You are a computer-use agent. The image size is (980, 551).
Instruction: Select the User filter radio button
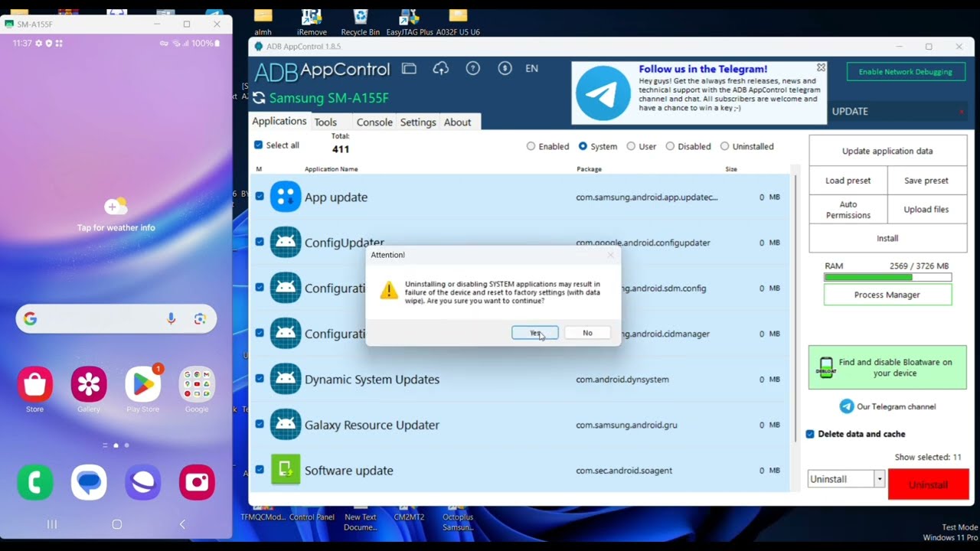tap(631, 146)
